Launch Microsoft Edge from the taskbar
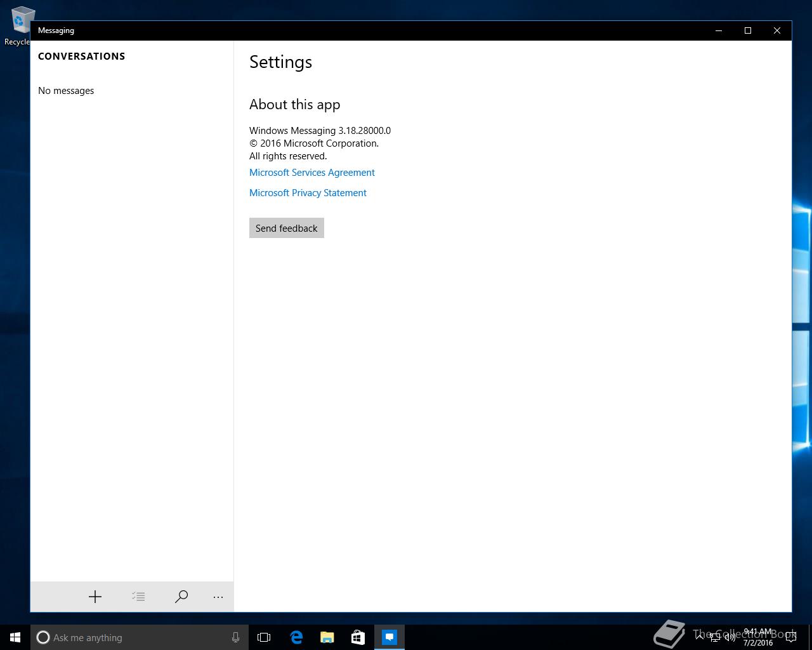The height and width of the screenshot is (650, 812). point(296,637)
